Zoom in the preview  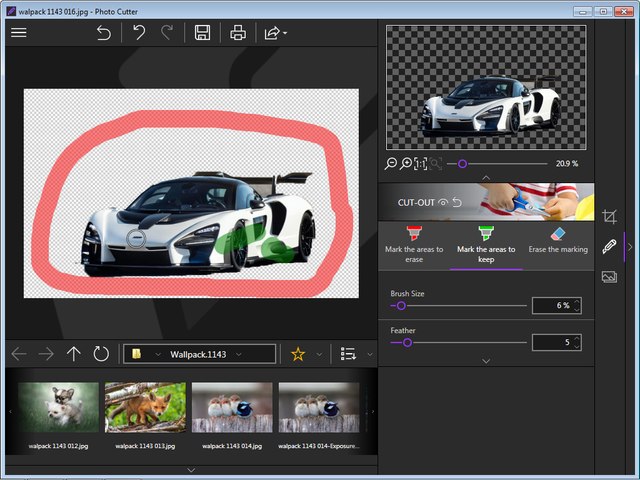coord(406,164)
